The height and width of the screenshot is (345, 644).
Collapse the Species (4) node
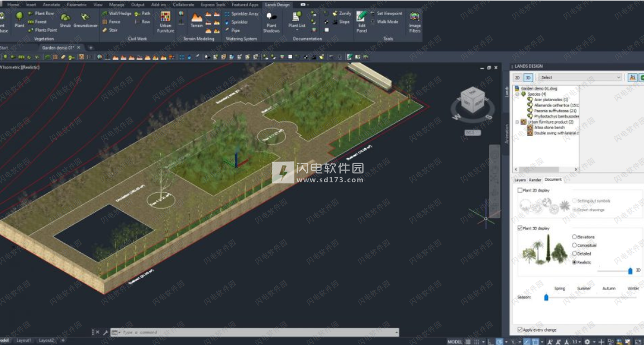(x=518, y=94)
